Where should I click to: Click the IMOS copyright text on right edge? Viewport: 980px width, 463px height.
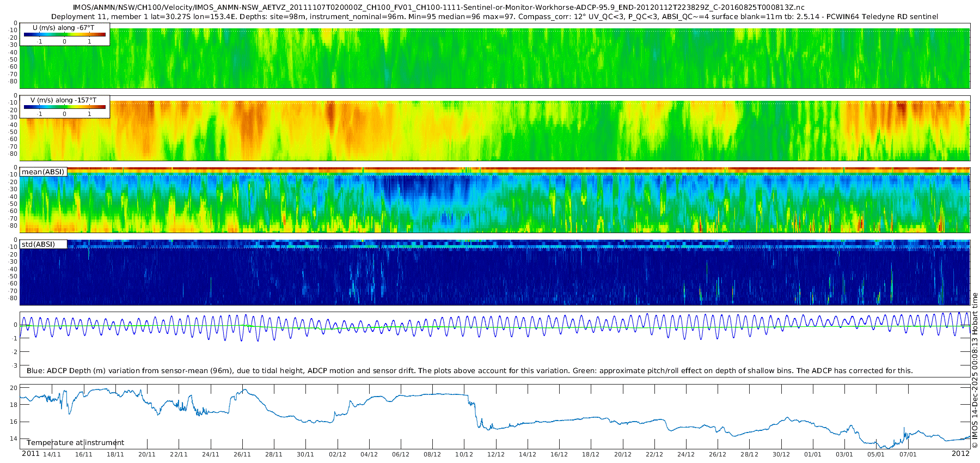[x=975, y=371]
